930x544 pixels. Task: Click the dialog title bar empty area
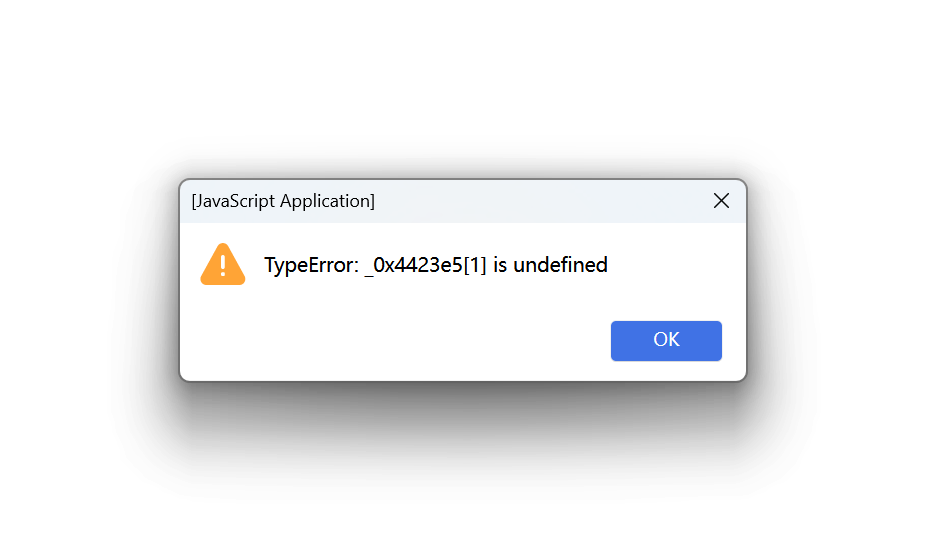click(x=540, y=201)
